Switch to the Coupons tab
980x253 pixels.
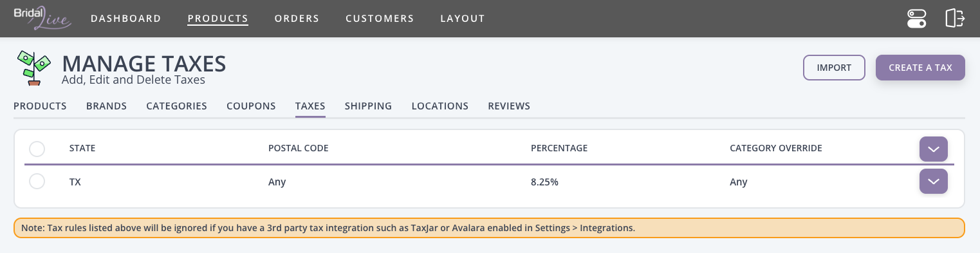click(251, 106)
